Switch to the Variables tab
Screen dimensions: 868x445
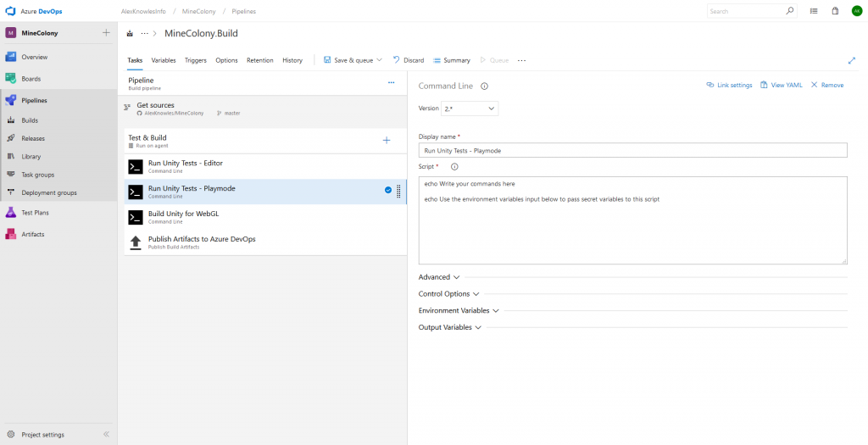(x=164, y=60)
